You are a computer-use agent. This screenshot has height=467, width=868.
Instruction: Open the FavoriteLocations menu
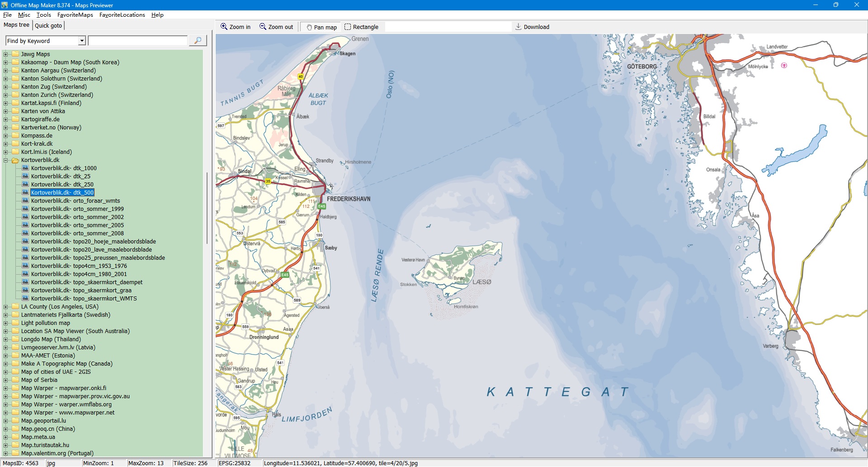(x=122, y=15)
